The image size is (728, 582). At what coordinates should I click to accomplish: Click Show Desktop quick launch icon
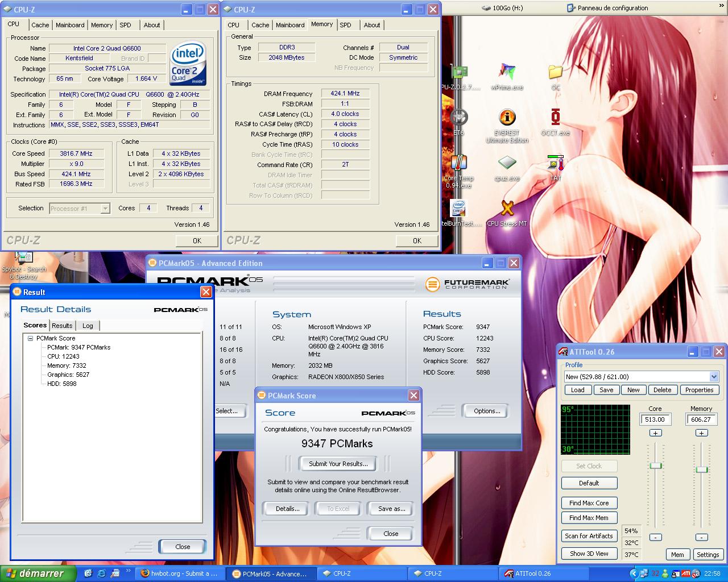pos(88,573)
